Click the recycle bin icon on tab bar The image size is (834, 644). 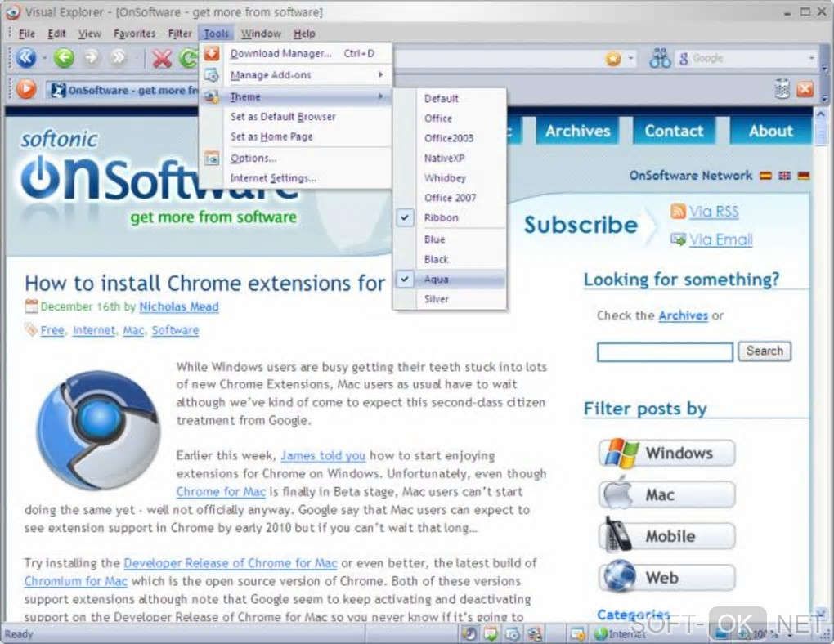pyautogui.click(x=782, y=89)
